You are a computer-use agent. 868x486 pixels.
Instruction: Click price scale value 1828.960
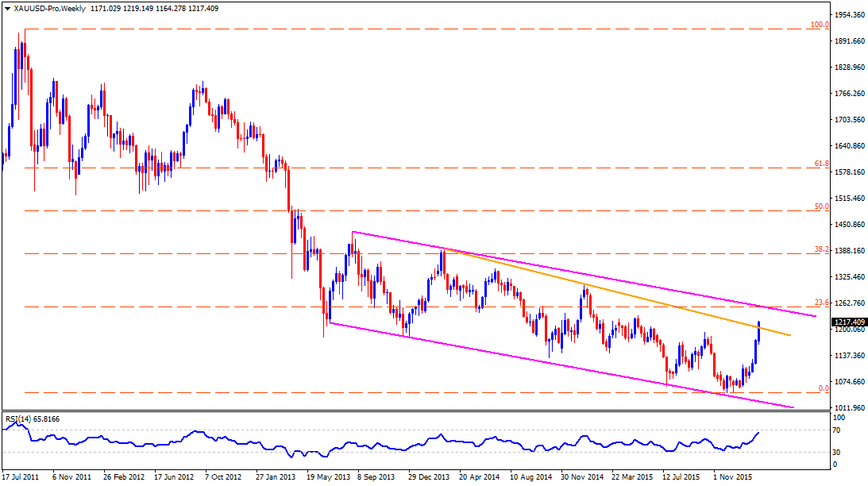point(849,67)
